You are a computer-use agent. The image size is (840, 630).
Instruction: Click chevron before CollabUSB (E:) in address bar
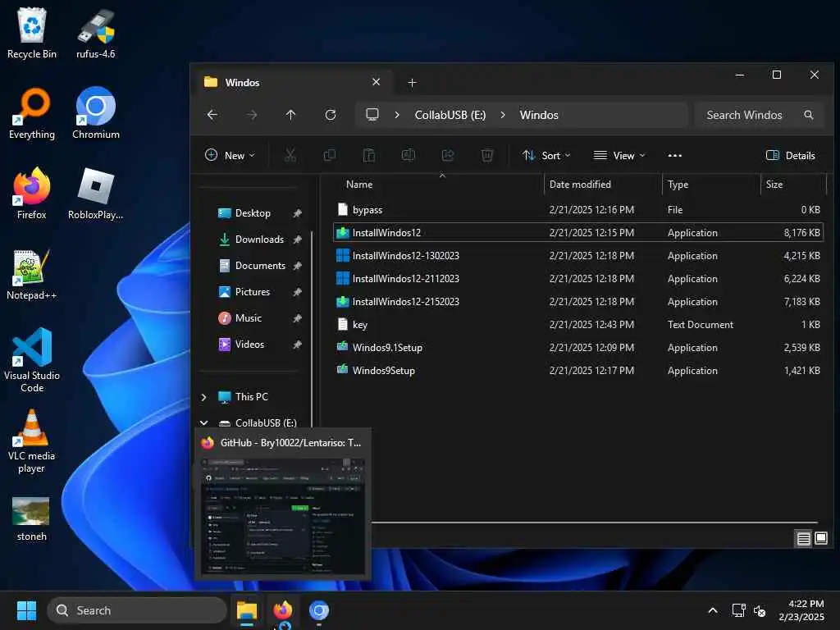397,115
